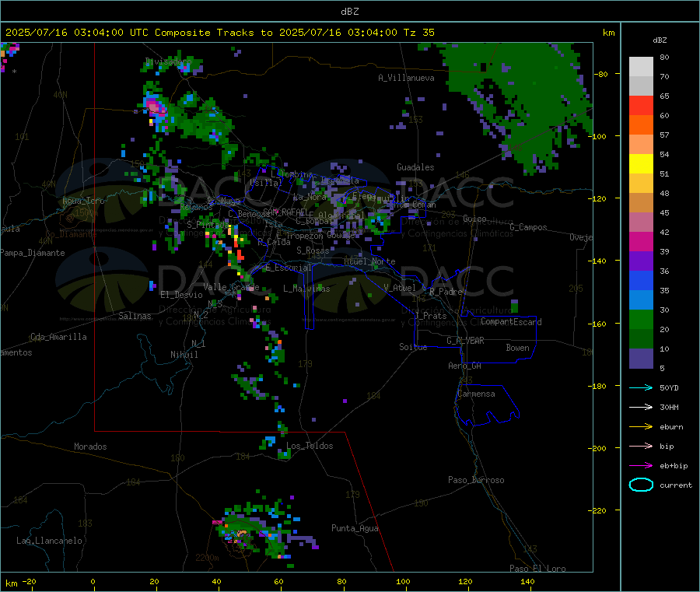The width and height of the screenshot is (700, 592).
Task: Click the cyan 50YD track arrow
Action: click(641, 387)
